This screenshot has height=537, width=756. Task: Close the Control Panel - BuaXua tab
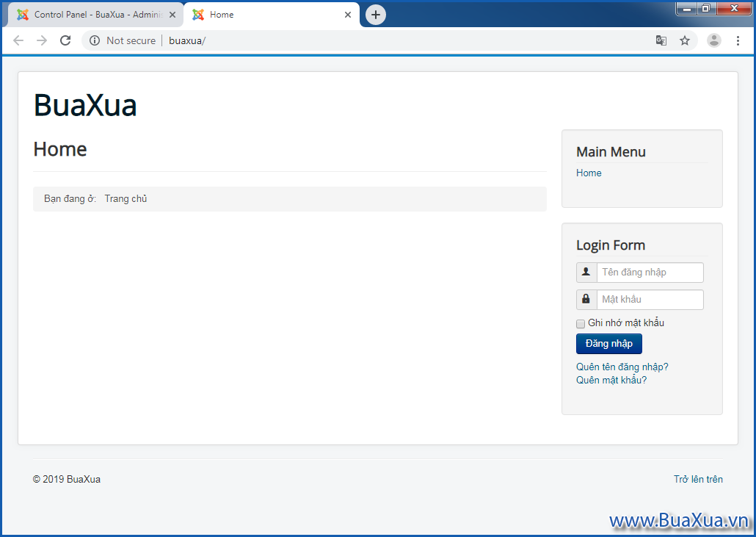coord(172,15)
